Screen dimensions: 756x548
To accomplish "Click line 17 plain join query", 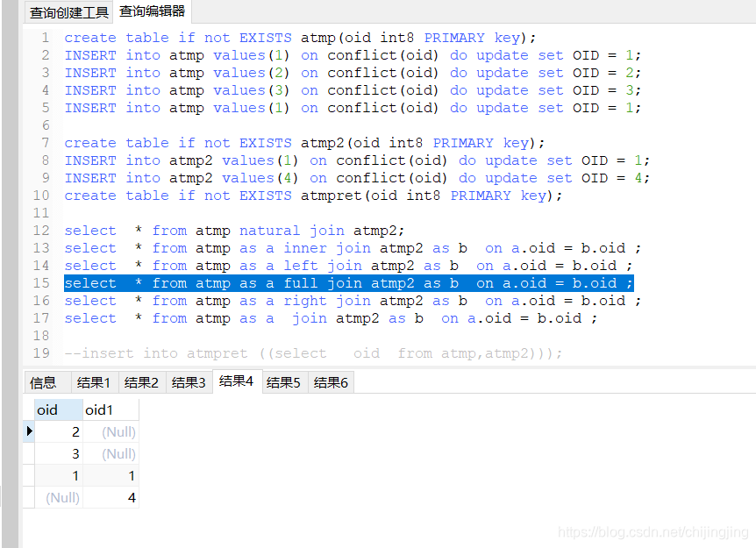I will tap(331, 318).
